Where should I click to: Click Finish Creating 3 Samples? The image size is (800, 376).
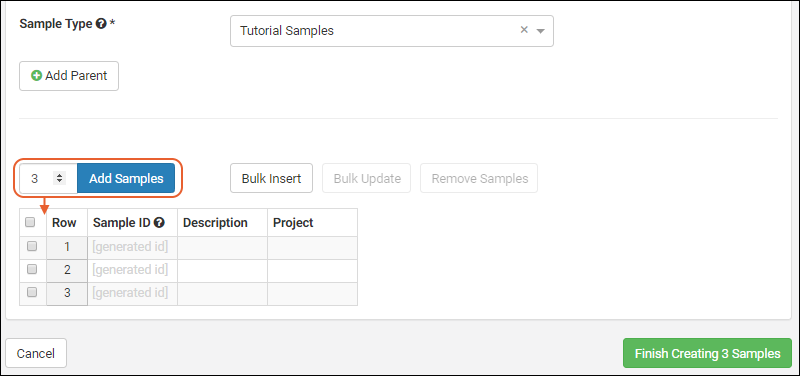pos(708,354)
